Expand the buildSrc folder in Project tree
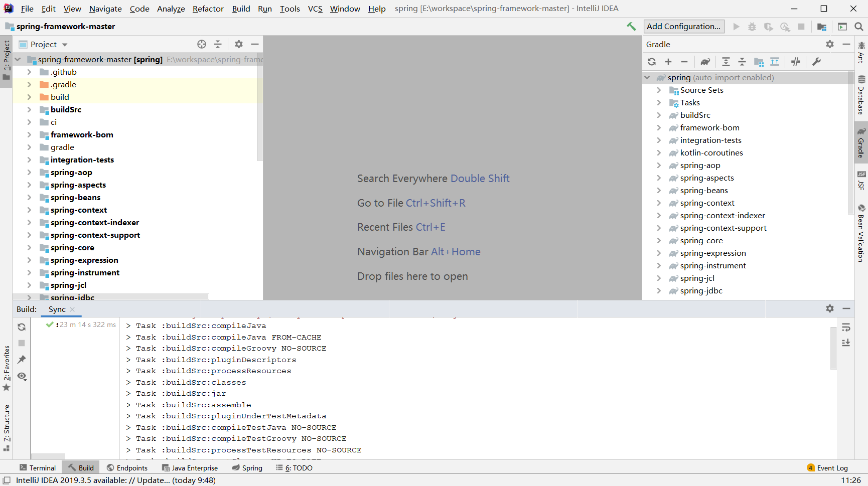Image resolution: width=868 pixels, height=486 pixels. (x=29, y=109)
